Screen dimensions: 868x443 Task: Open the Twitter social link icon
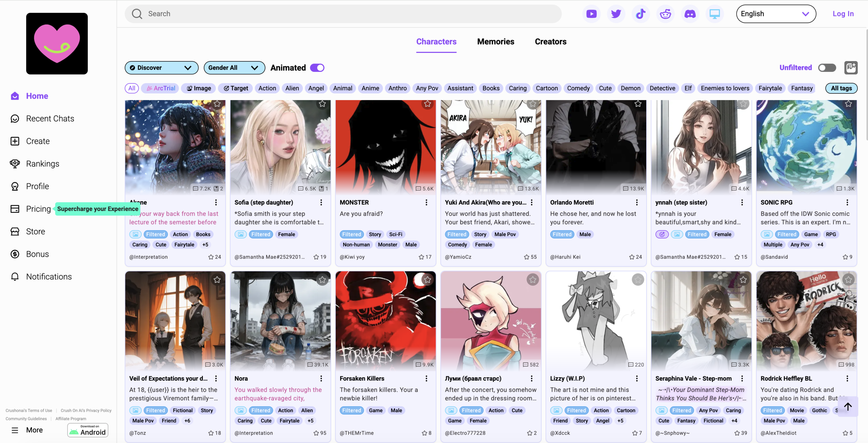pyautogui.click(x=616, y=14)
